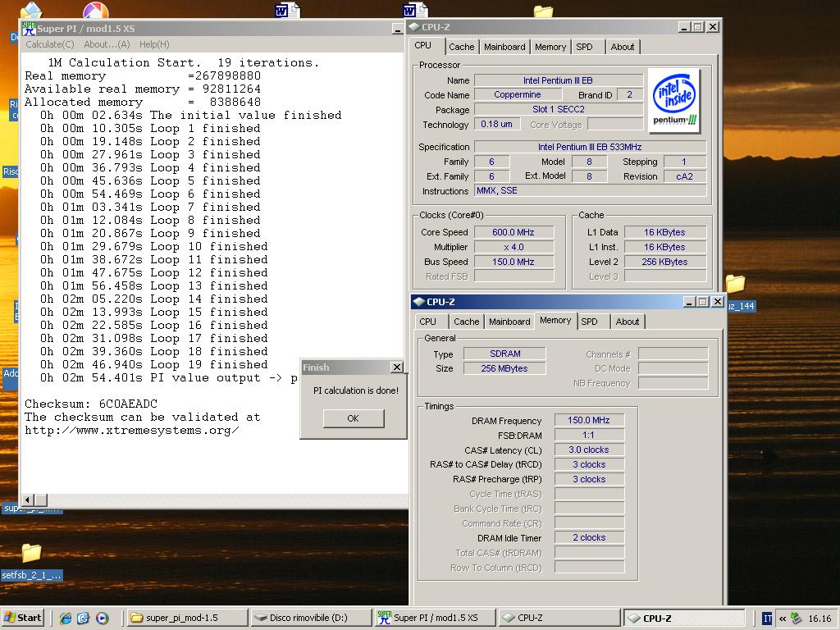Select Mainboard tab in lower CPU-Z window
Viewport: 840px width, 630px height.
(x=509, y=322)
